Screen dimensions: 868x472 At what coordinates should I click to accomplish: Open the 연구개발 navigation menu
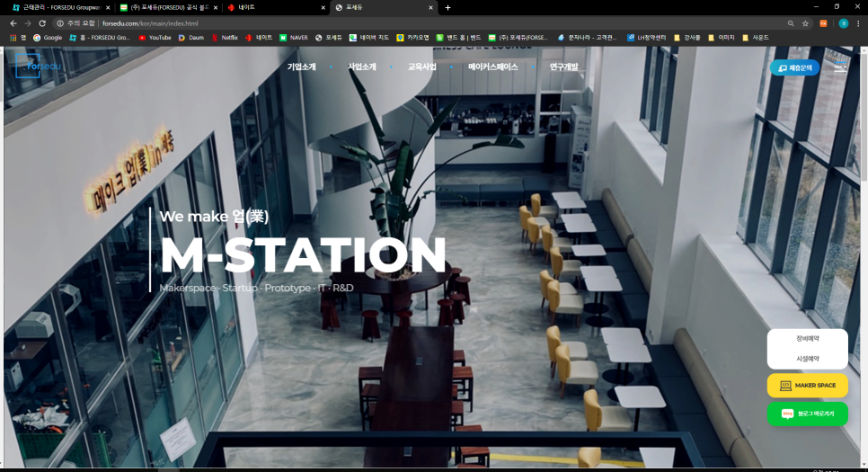(x=563, y=67)
